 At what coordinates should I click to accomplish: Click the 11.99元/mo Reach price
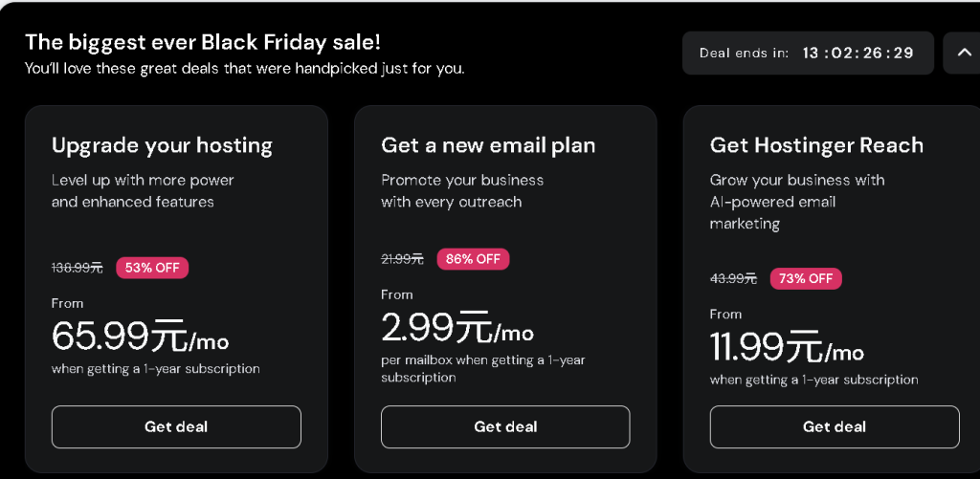click(x=787, y=347)
